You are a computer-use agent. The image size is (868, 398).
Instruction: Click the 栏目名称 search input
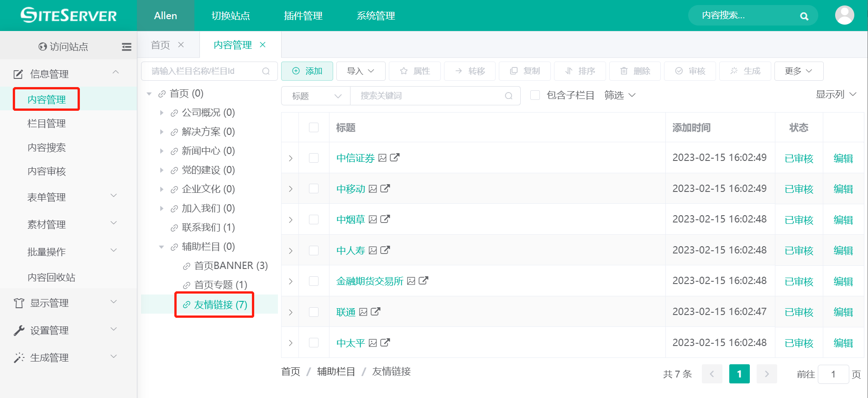209,71
